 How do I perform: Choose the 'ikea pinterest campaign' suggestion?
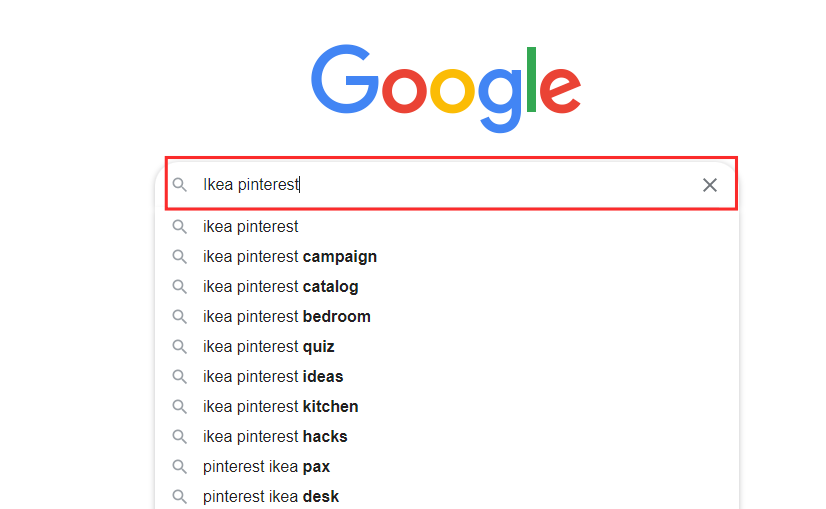[x=290, y=257]
